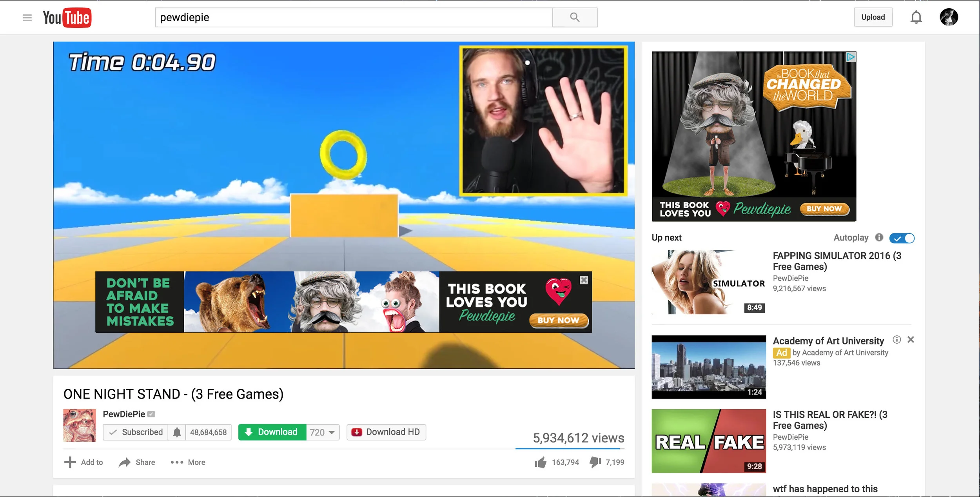
Task: Open the PewDiePie channel avatar
Action: click(x=80, y=425)
